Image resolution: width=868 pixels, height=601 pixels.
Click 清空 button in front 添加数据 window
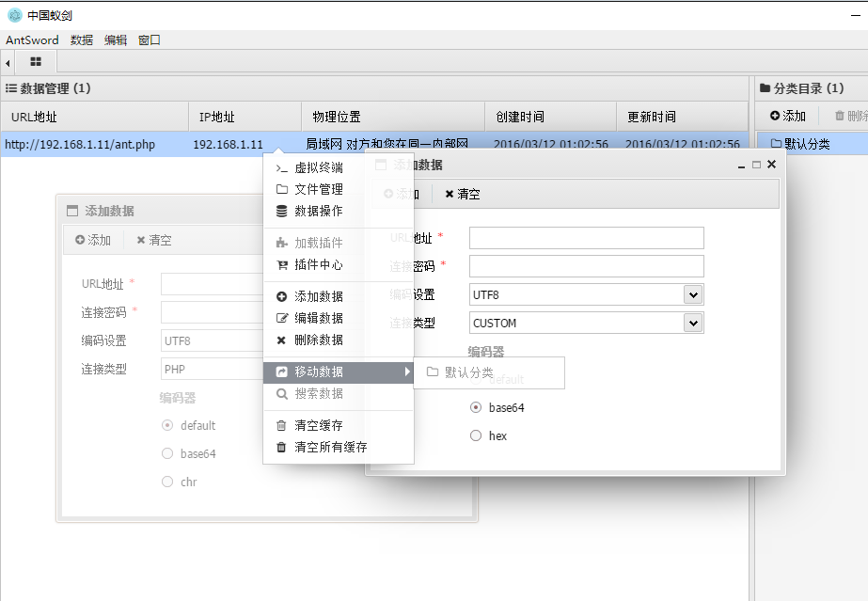(463, 195)
